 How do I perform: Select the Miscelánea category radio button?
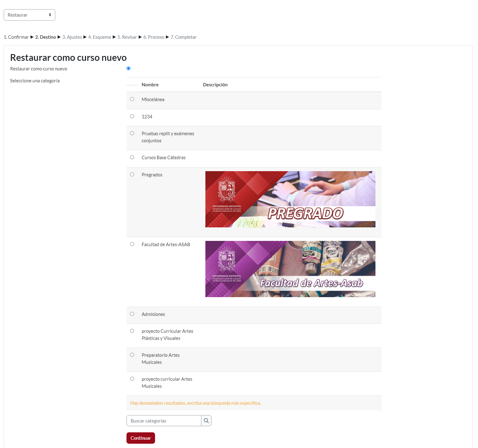(x=132, y=99)
